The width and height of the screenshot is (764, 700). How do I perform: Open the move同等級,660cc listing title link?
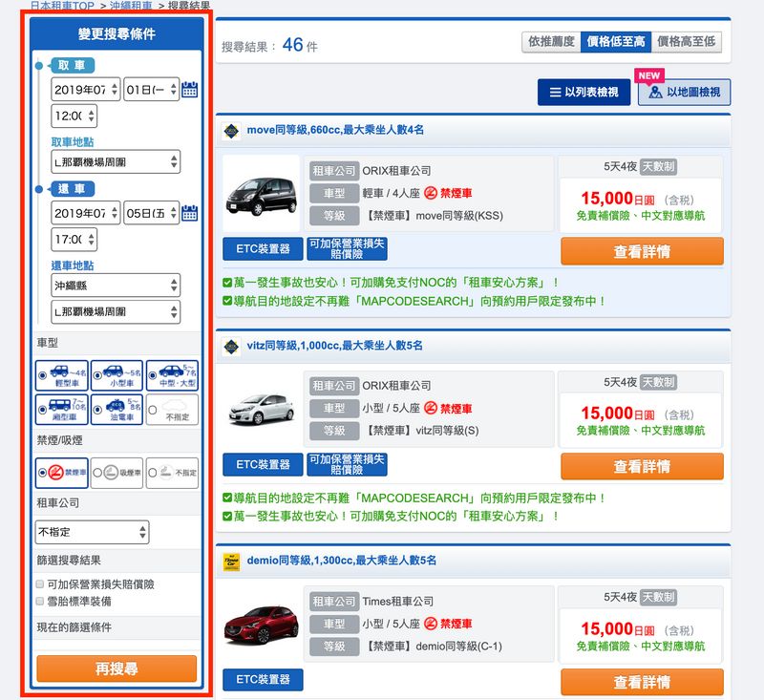tap(335, 130)
